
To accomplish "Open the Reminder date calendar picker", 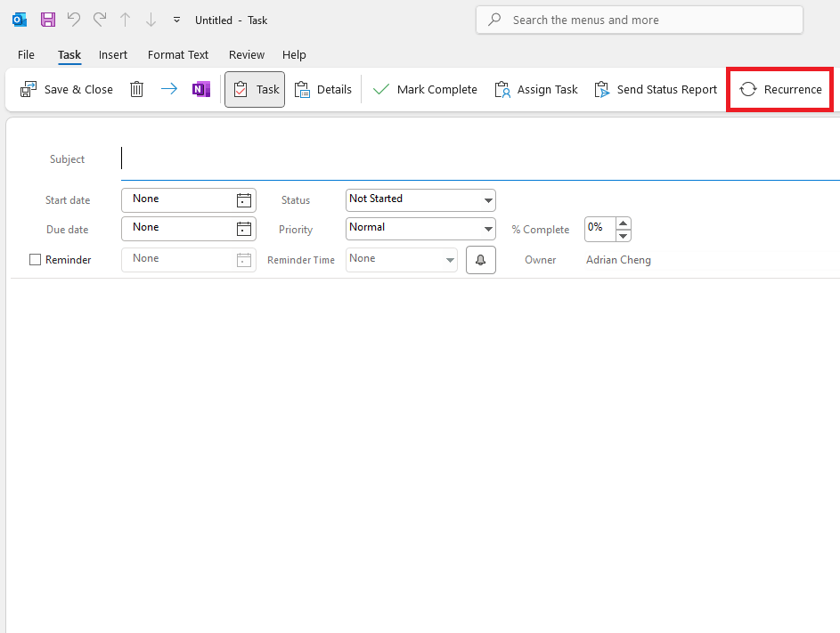I will 244,260.
